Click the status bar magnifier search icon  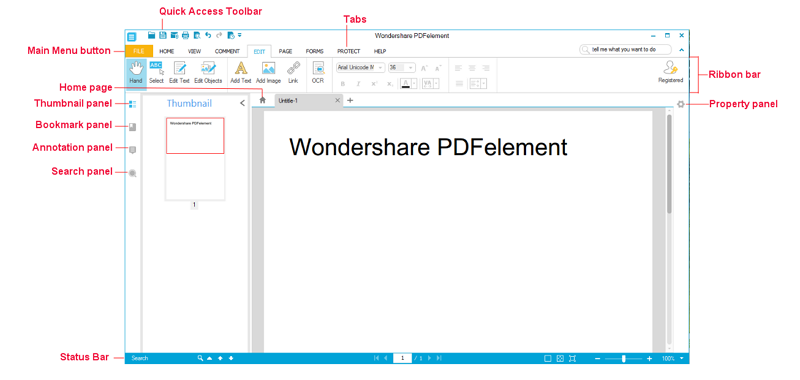pos(201,359)
